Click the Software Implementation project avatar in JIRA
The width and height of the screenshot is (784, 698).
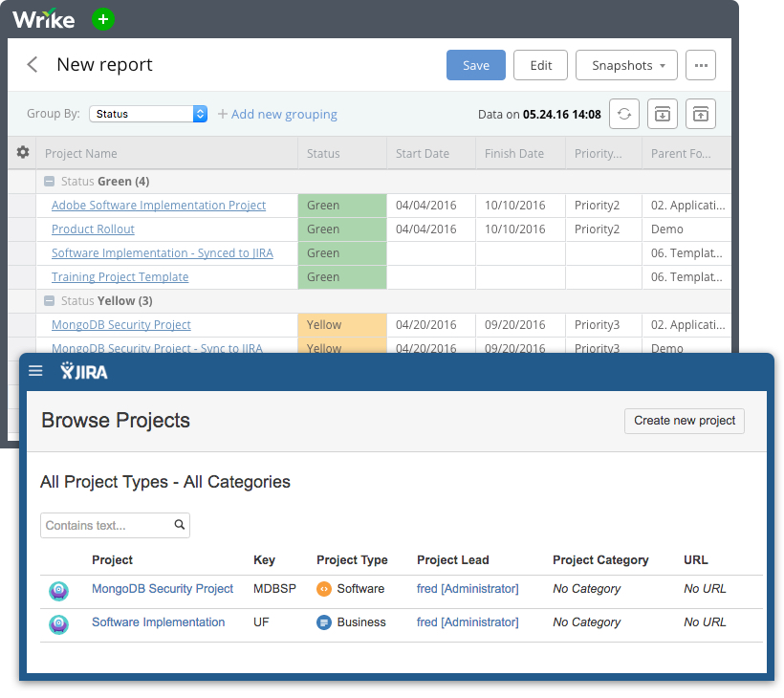click(58, 624)
